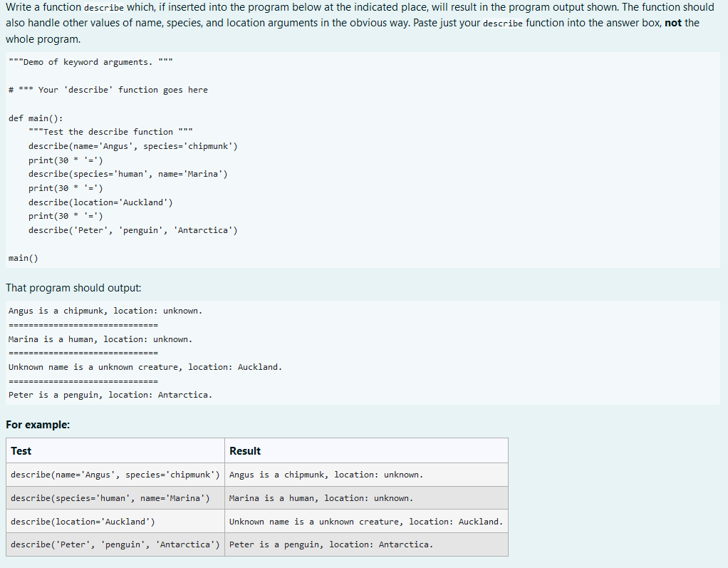Click the bold word 'not' in instructions
The width and height of the screenshot is (728, 568).
[672, 23]
